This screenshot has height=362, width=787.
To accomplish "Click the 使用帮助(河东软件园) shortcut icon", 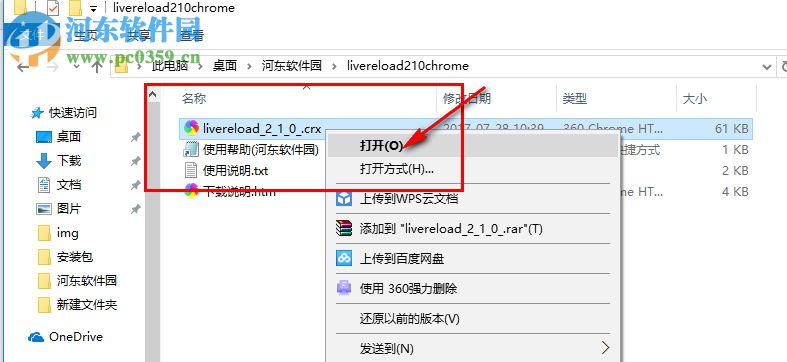I will [x=191, y=149].
